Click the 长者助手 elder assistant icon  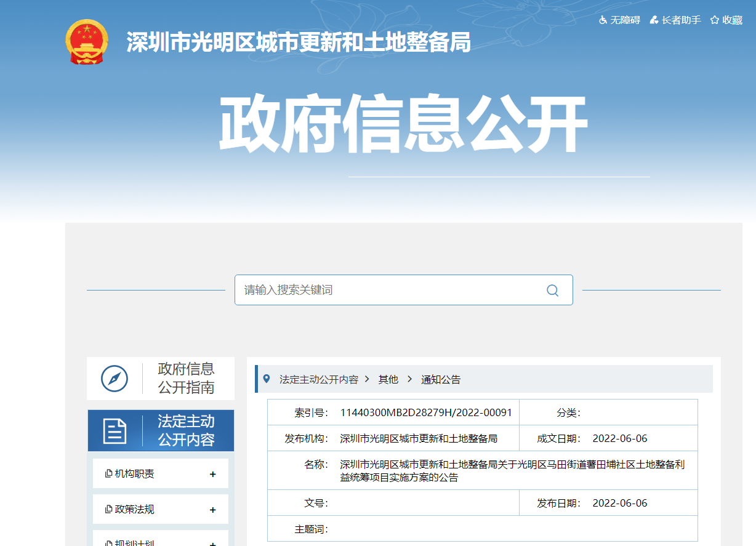point(654,20)
